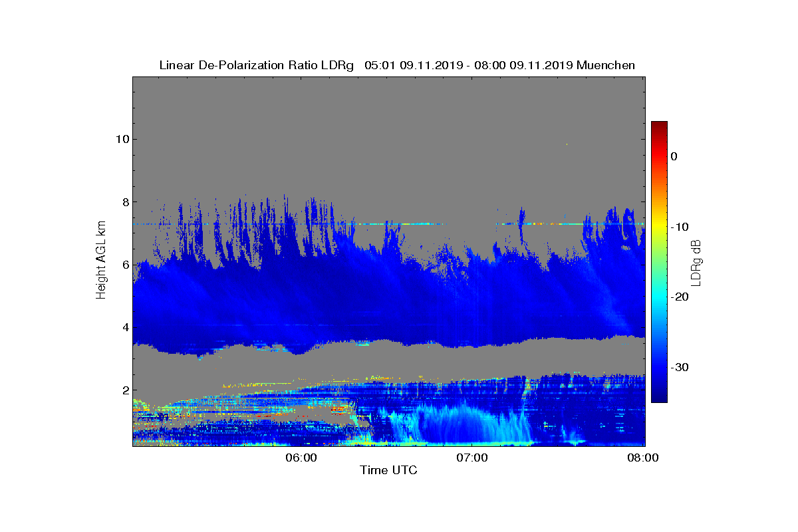This screenshot has width=798, height=532.
Task: Click the '4' height tick label
Action: click(x=124, y=327)
